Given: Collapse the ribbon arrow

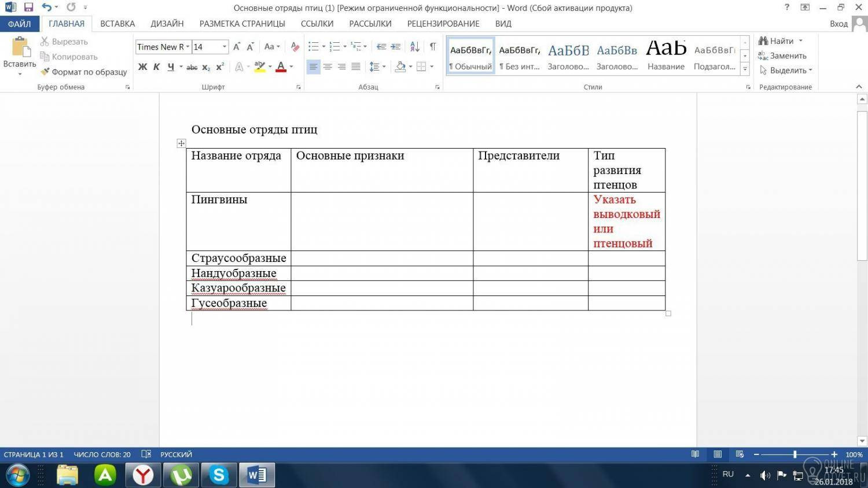Looking at the screenshot, I should coord(859,87).
